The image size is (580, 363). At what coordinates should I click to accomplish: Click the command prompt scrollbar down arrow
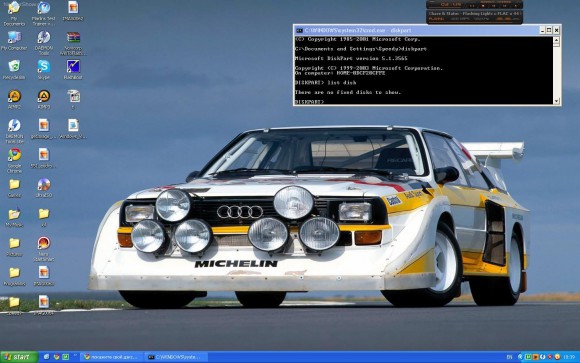tap(556, 101)
